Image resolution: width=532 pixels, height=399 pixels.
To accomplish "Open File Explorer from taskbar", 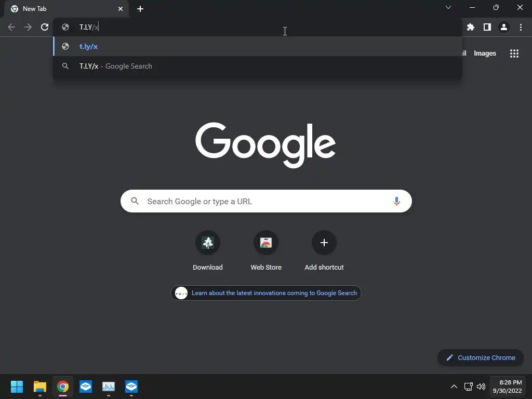I will pyautogui.click(x=39, y=387).
